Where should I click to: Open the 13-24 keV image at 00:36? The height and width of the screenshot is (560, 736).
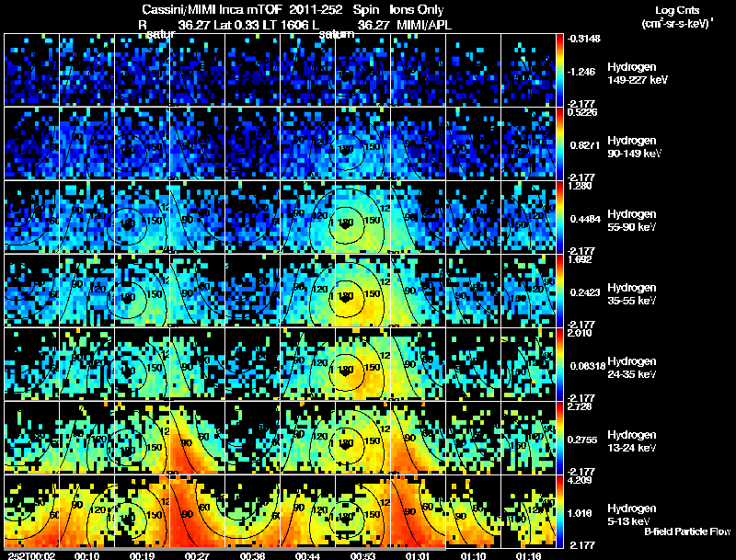point(252,438)
